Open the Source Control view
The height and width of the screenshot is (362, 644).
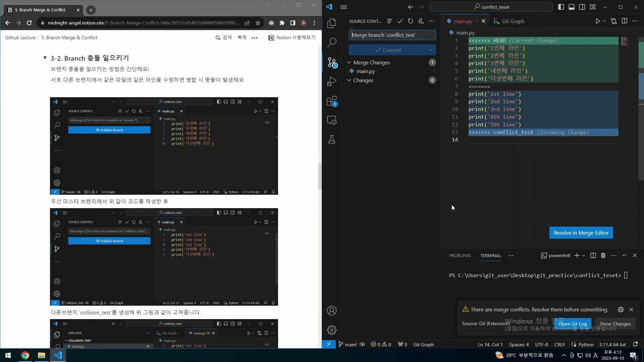point(332,62)
